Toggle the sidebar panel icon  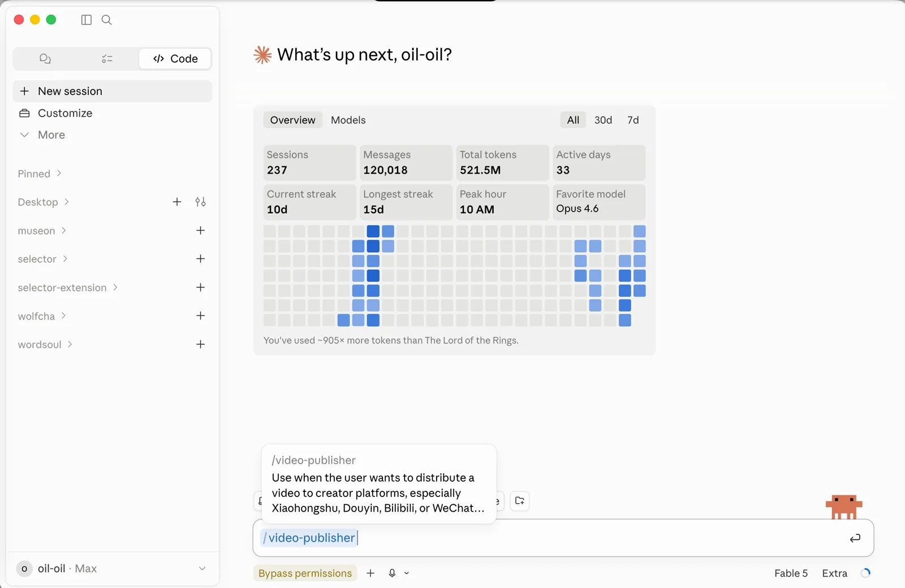pyautogui.click(x=87, y=20)
